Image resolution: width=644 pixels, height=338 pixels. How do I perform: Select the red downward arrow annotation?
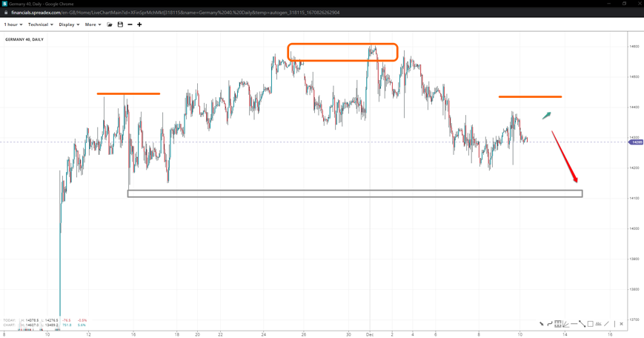click(x=565, y=158)
